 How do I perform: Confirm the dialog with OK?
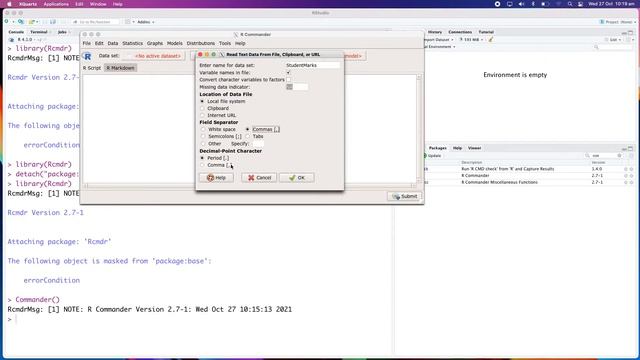tap(297, 178)
